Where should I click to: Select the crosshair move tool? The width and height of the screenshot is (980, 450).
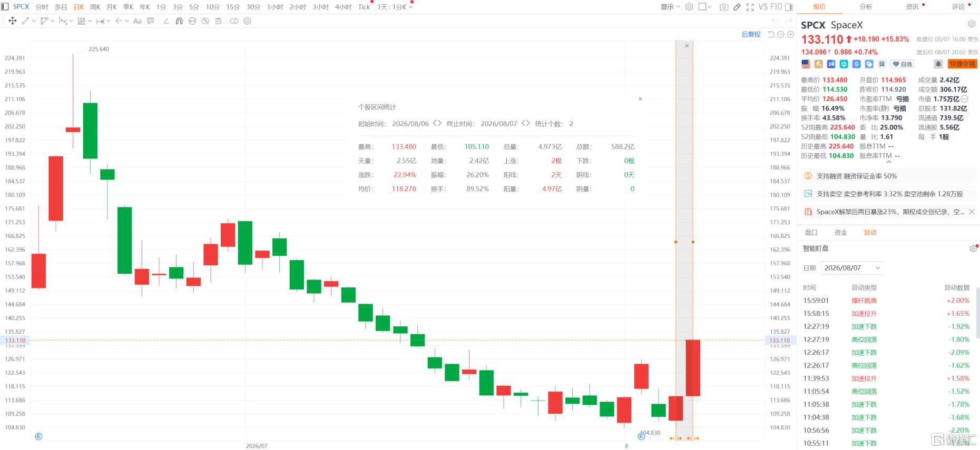pos(13,21)
